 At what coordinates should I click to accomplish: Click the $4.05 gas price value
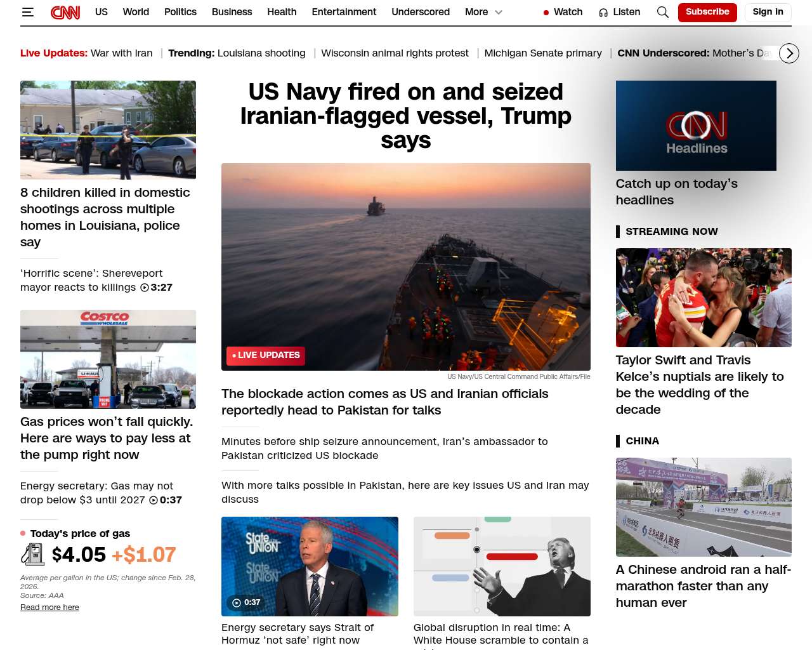pos(79,555)
